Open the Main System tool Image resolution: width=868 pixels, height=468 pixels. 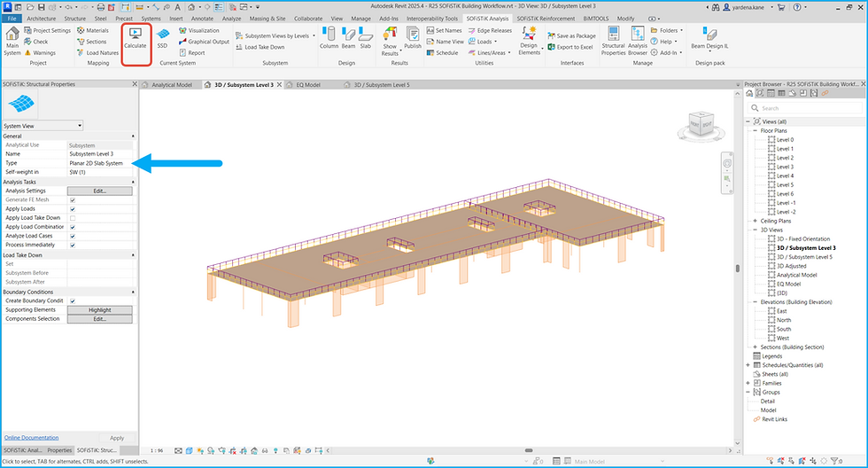click(12, 41)
